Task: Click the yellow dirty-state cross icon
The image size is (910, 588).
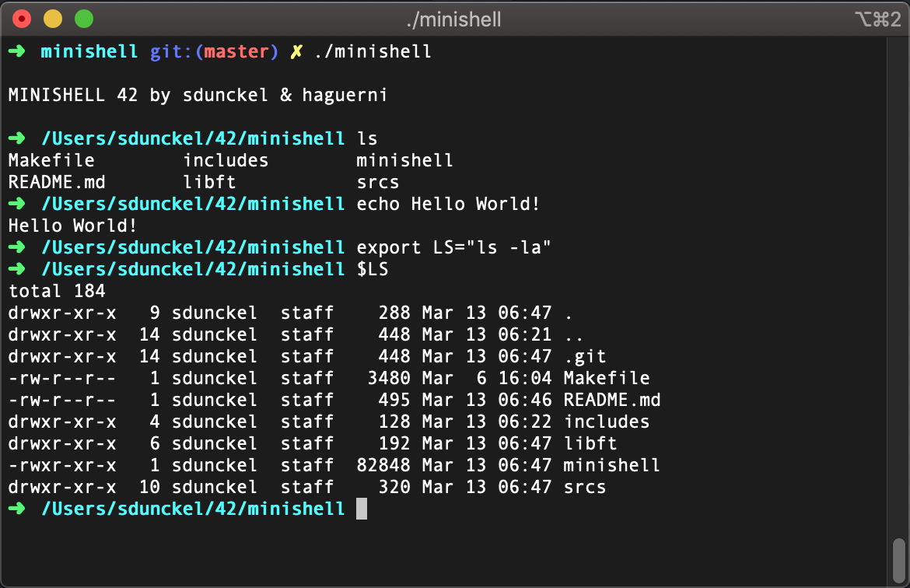Action: pyautogui.click(x=296, y=51)
